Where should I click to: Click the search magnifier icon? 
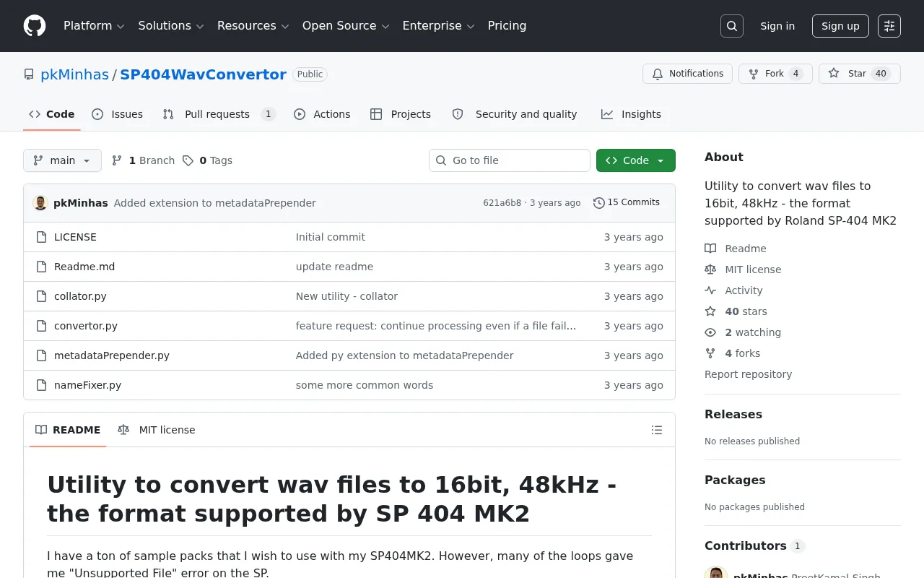point(732,26)
